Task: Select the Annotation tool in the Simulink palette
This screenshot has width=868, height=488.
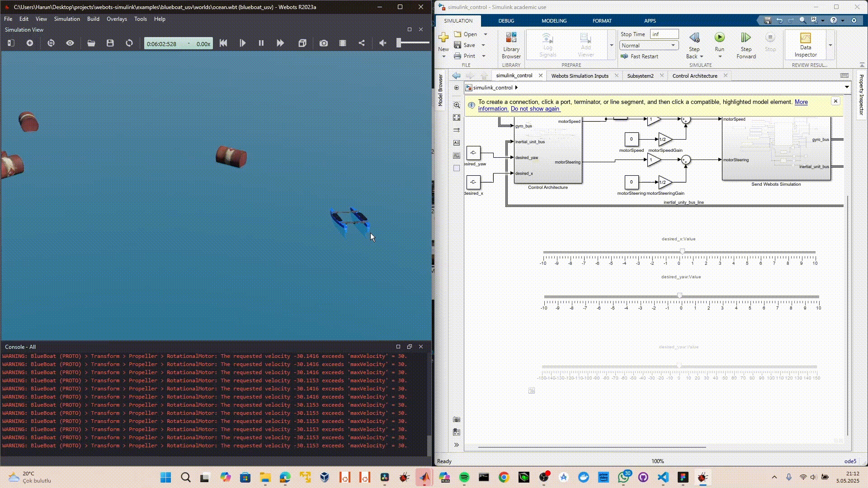Action: pos(457,143)
